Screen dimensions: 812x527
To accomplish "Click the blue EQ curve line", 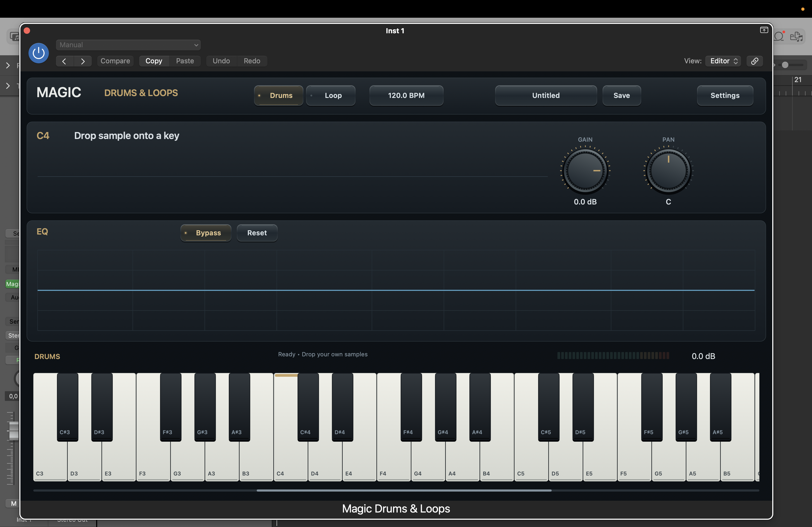I will 396,290.
